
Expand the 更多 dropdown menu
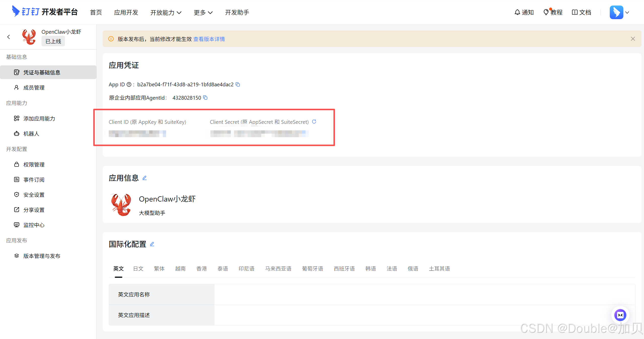pyautogui.click(x=203, y=12)
